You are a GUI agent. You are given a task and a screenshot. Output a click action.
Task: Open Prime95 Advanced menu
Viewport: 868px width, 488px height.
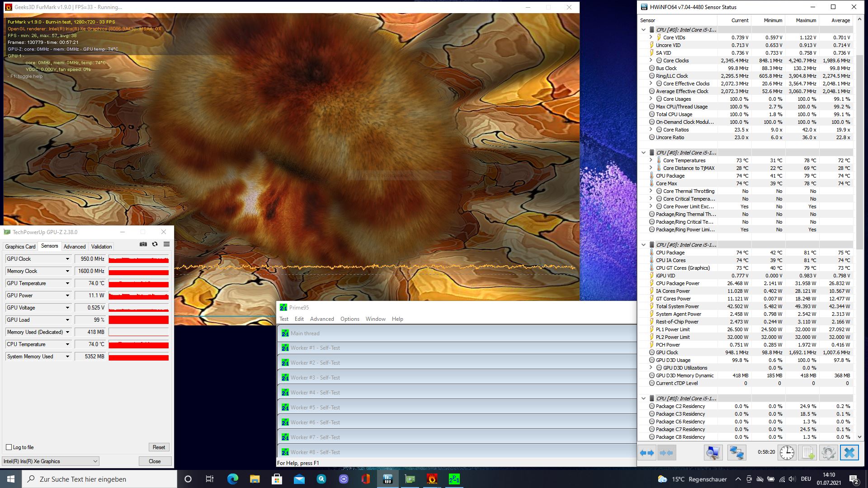322,319
